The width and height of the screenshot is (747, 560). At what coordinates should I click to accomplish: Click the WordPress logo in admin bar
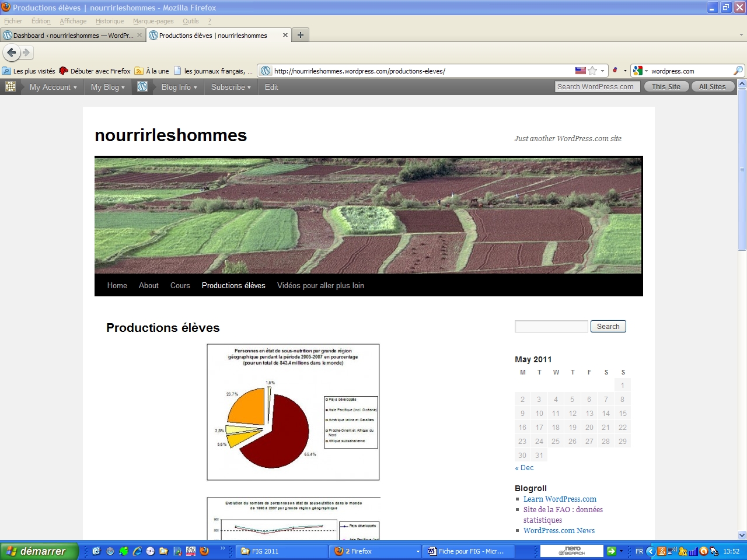(x=142, y=87)
